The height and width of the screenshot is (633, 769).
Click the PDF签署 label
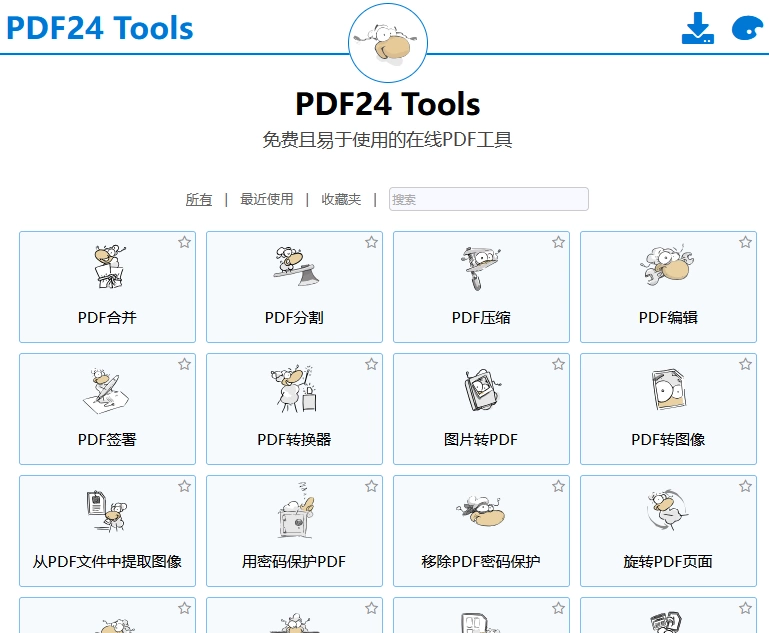point(107,440)
